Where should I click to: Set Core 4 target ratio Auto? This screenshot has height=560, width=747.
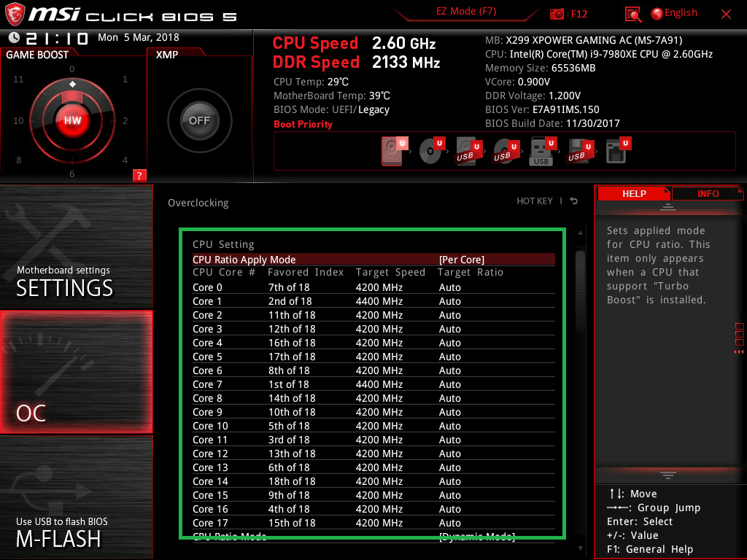click(x=449, y=343)
